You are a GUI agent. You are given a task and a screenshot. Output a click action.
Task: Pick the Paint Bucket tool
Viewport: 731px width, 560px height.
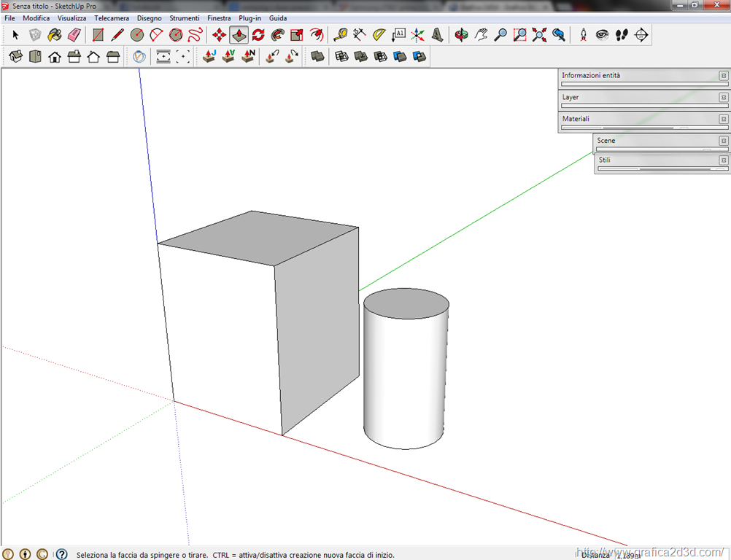point(55,34)
